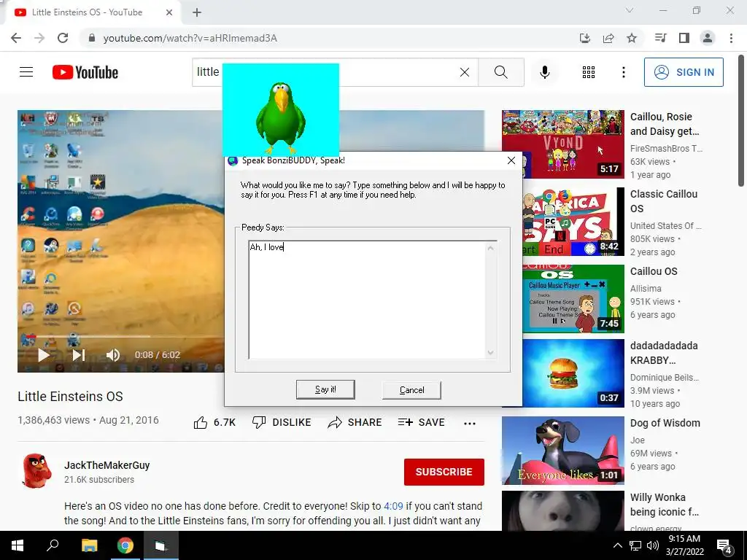Close the Little Einsteins OS tab

click(x=169, y=12)
